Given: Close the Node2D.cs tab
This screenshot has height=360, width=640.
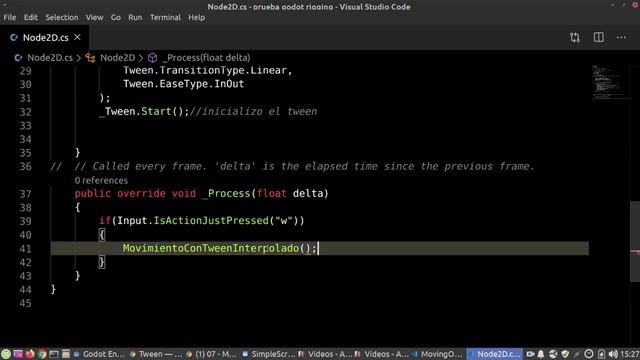Looking at the screenshot, I should tap(77, 37).
